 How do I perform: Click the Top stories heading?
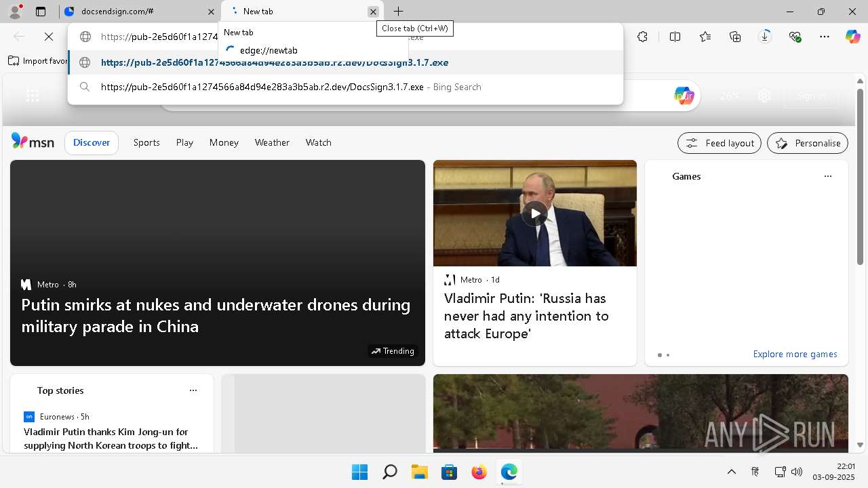coord(60,390)
